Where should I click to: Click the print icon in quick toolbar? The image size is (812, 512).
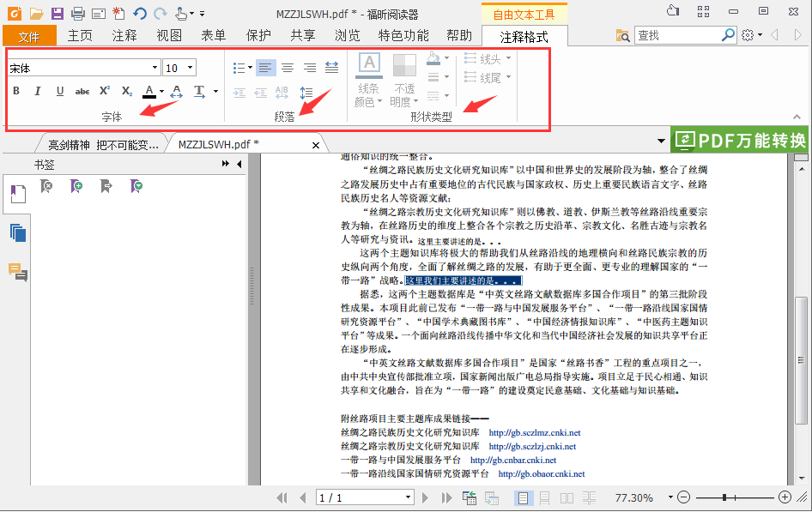[77, 14]
